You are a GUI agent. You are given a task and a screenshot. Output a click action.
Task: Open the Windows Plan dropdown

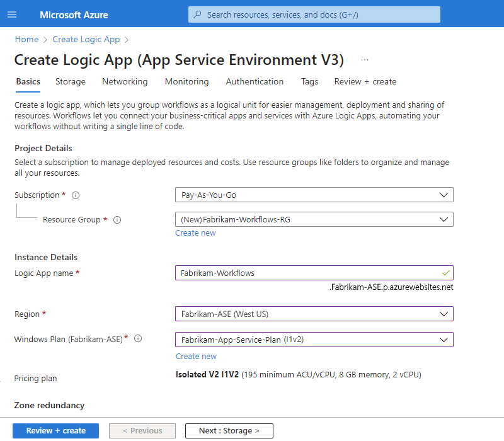coord(314,340)
